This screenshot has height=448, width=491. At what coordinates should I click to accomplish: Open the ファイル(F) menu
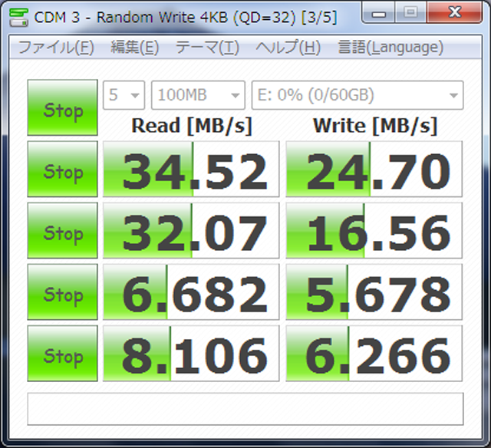pyautogui.click(x=55, y=48)
